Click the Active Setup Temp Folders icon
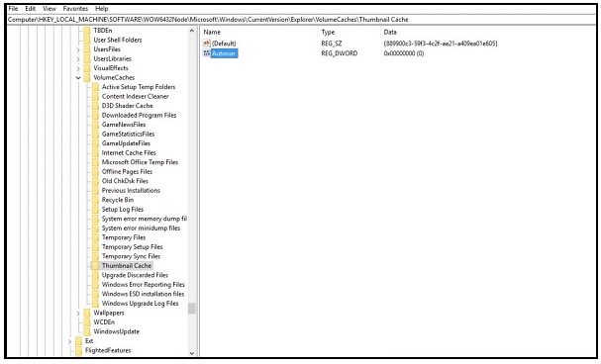The image size is (601, 364). [95, 87]
